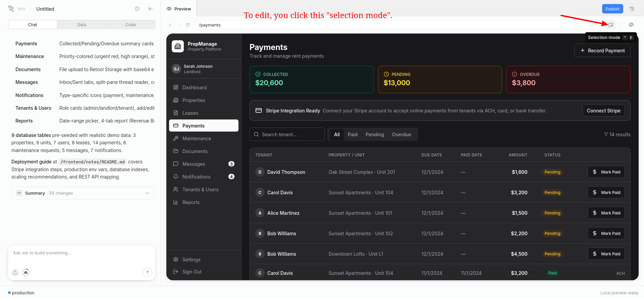The height and width of the screenshot is (299, 644).
Task: Enable Selection mode cursor icon
Action: (611, 25)
